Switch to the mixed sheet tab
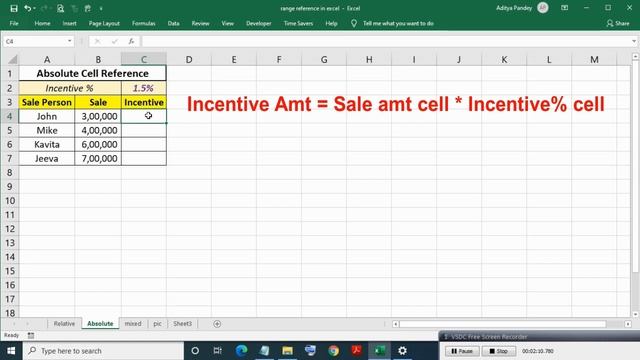Image resolution: width=640 pixels, height=360 pixels. click(133, 324)
